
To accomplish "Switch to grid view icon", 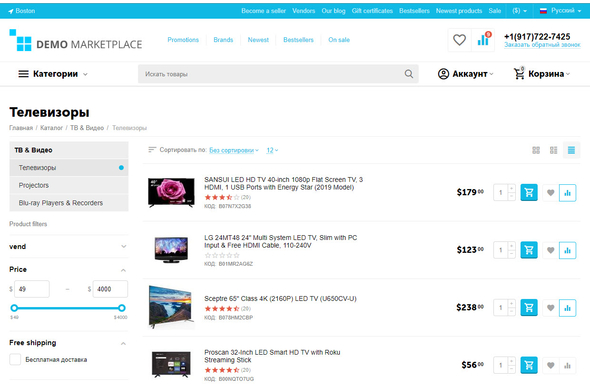I will coord(536,150).
